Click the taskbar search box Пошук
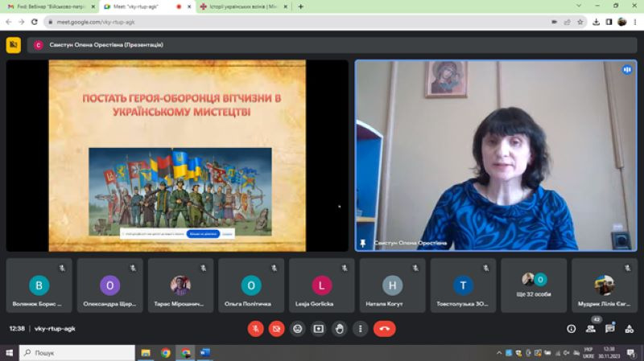 (76, 353)
